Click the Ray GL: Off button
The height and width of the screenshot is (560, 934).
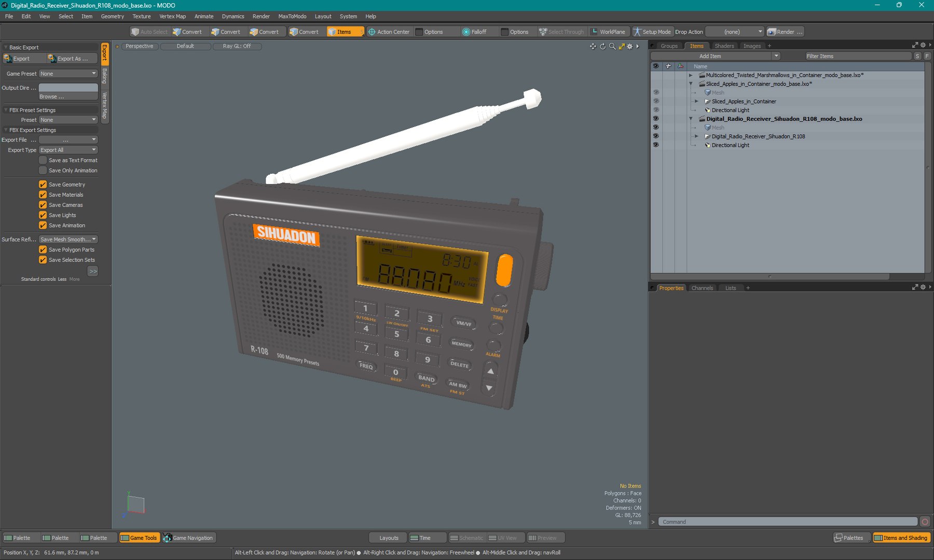237,46
